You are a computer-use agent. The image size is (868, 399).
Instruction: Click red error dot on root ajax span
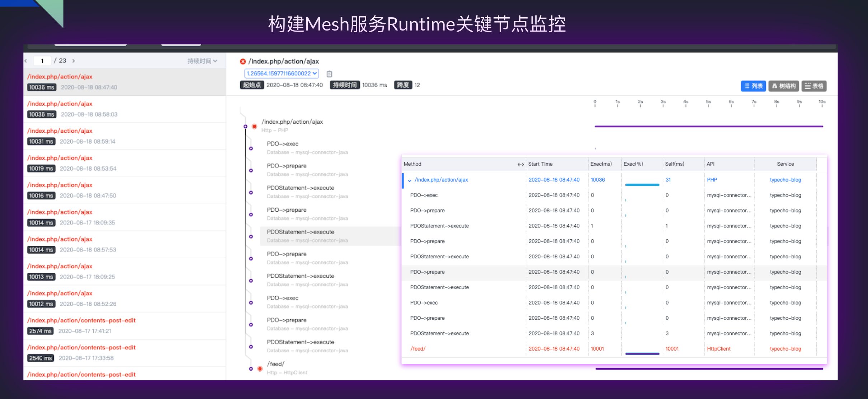(254, 126)
